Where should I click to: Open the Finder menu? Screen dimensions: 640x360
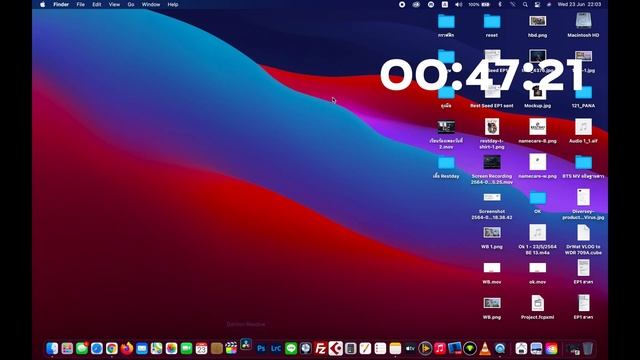click(61, 4)
